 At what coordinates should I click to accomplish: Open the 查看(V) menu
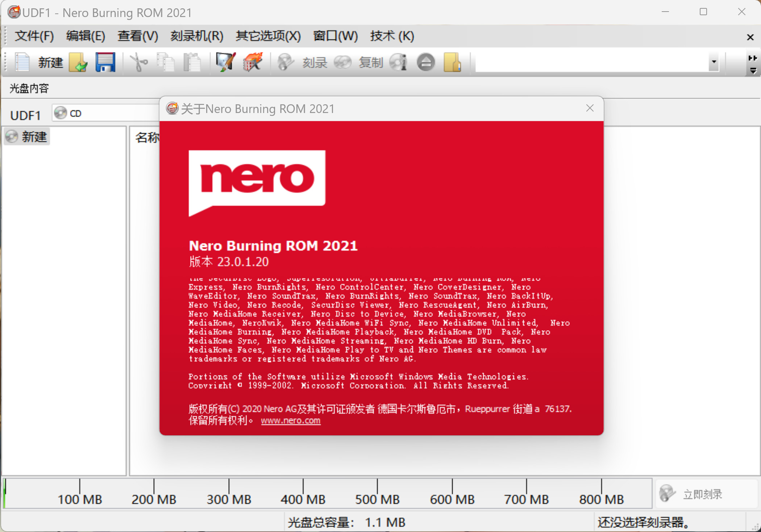138,36
